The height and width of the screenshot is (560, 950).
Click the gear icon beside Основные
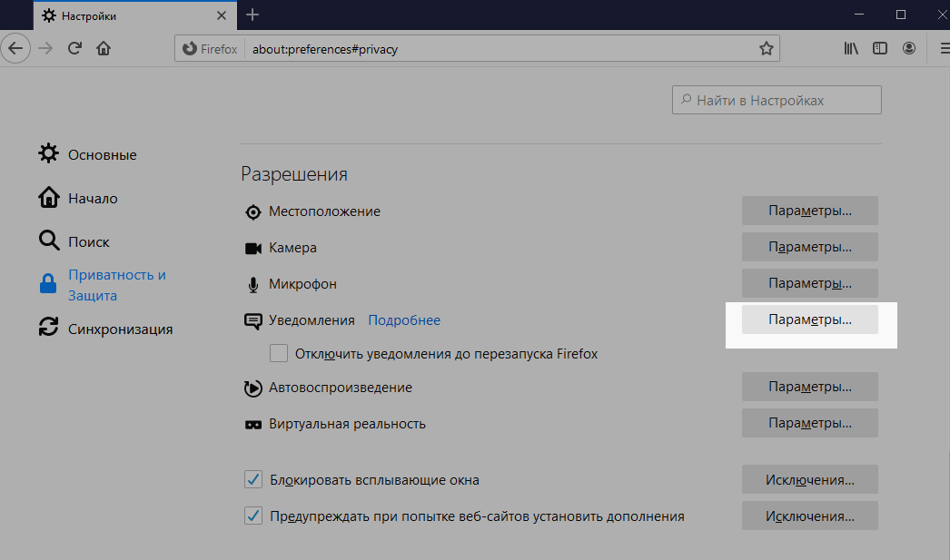(48, 153)
